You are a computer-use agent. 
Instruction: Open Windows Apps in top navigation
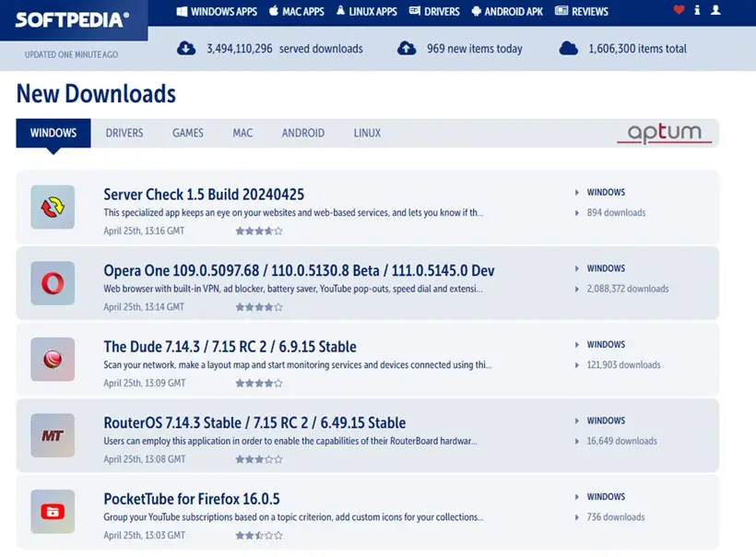[217, 12]
